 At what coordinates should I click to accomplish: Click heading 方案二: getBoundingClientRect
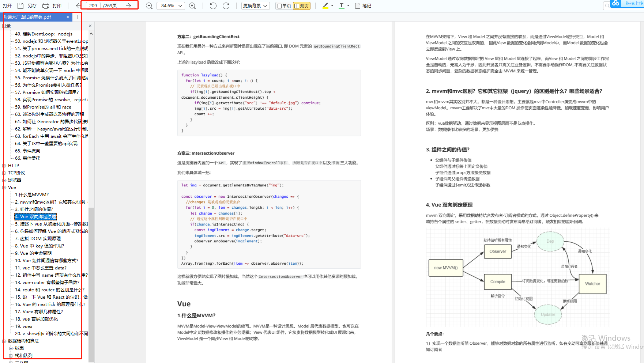point(208,37)
